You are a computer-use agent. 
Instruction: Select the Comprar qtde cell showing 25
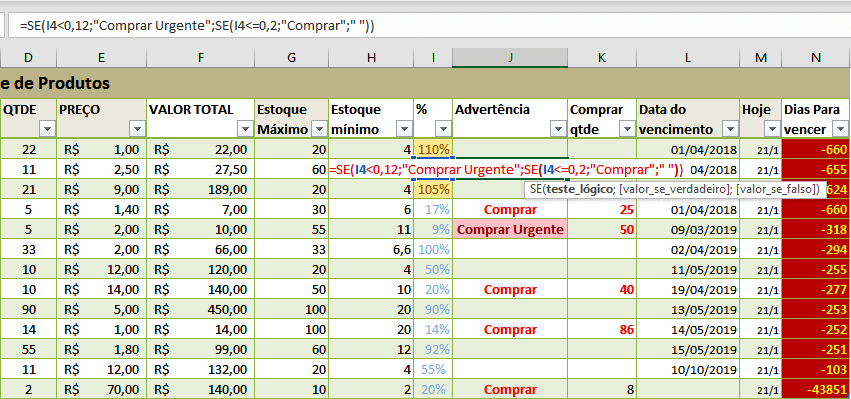602,210
